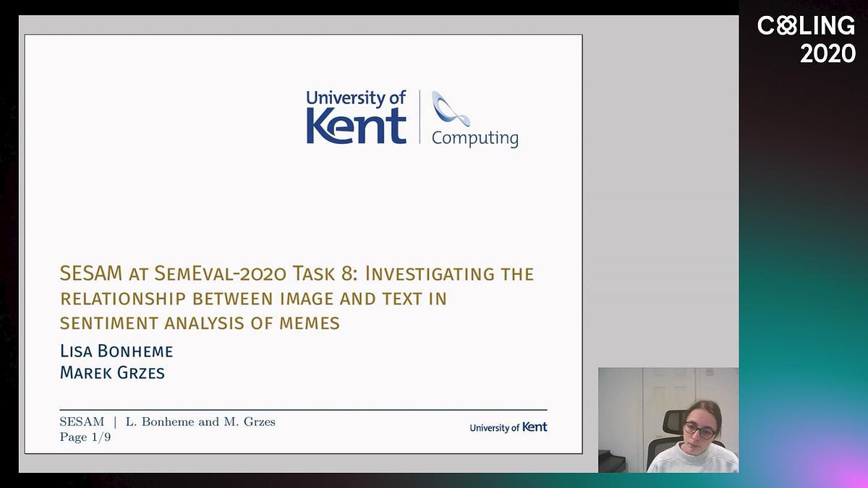Select the title line "sentiment analysis of memes"
This screenshot has height=488, width=868.
(x=200, y=322)
